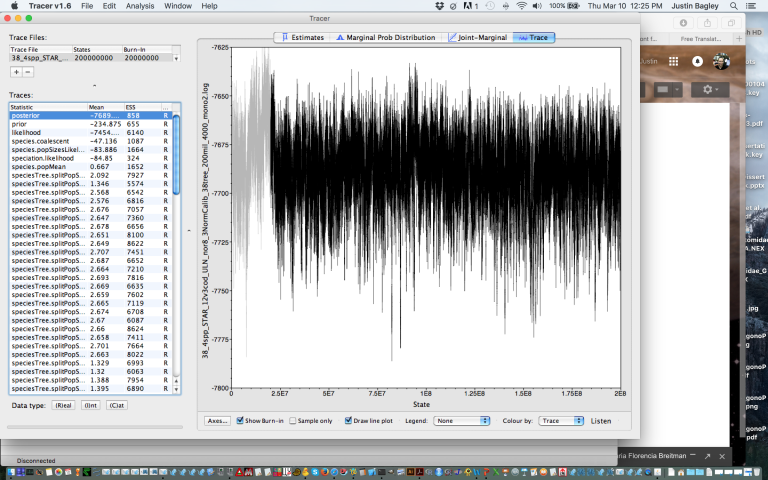Click the Burn-In value 20000000
Viewport: 768px width, 480px height.
[x=142, y=58]
